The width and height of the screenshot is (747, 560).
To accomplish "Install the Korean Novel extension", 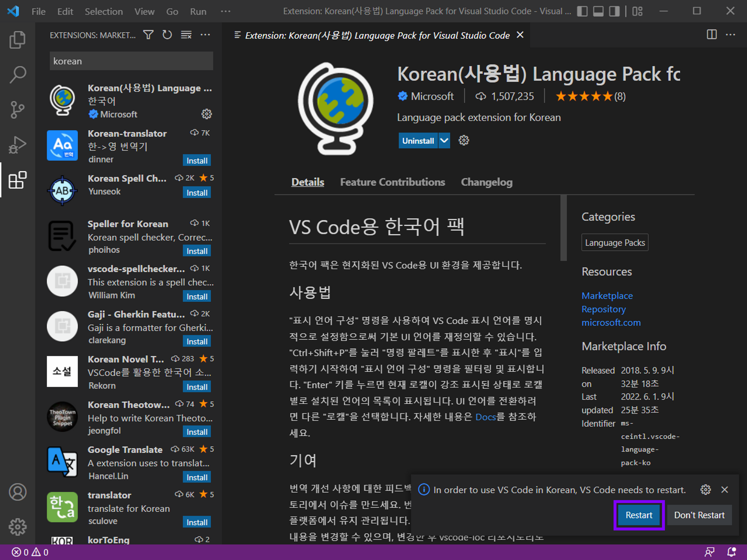I will [x=197, y=387].
